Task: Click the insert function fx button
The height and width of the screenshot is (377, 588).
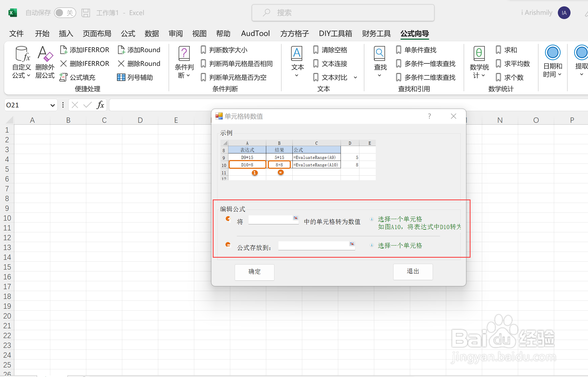Action: (100, 105)
